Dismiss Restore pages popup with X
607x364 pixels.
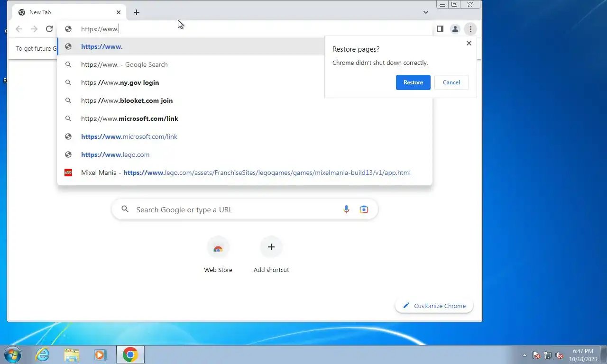[469, 43]
